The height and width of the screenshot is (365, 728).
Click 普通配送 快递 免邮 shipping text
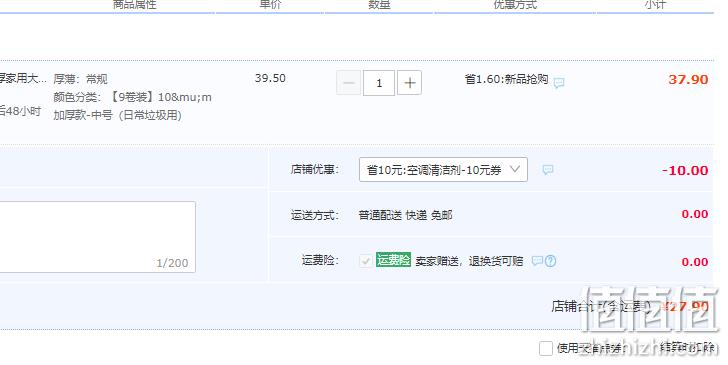pos(405,215)
